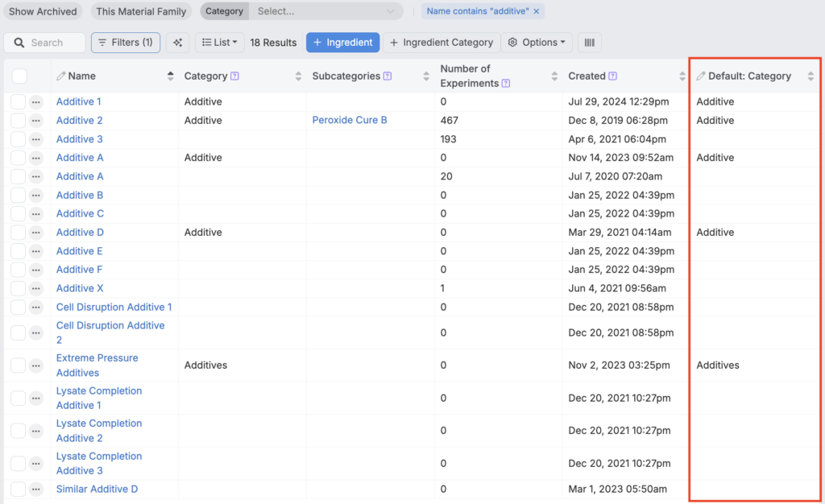Open the Options dropdown menu
Viewport: 825px width, 504px height.
coord(536,43)
